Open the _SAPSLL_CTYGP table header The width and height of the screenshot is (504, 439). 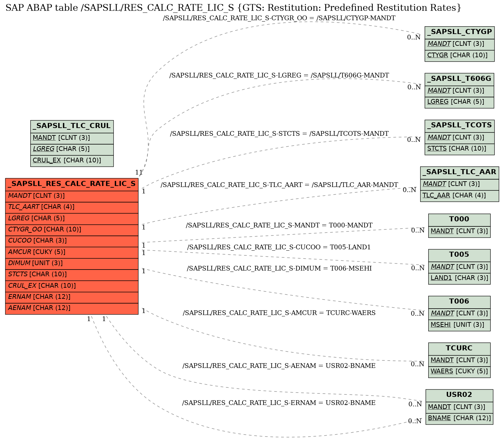(460, 32)
